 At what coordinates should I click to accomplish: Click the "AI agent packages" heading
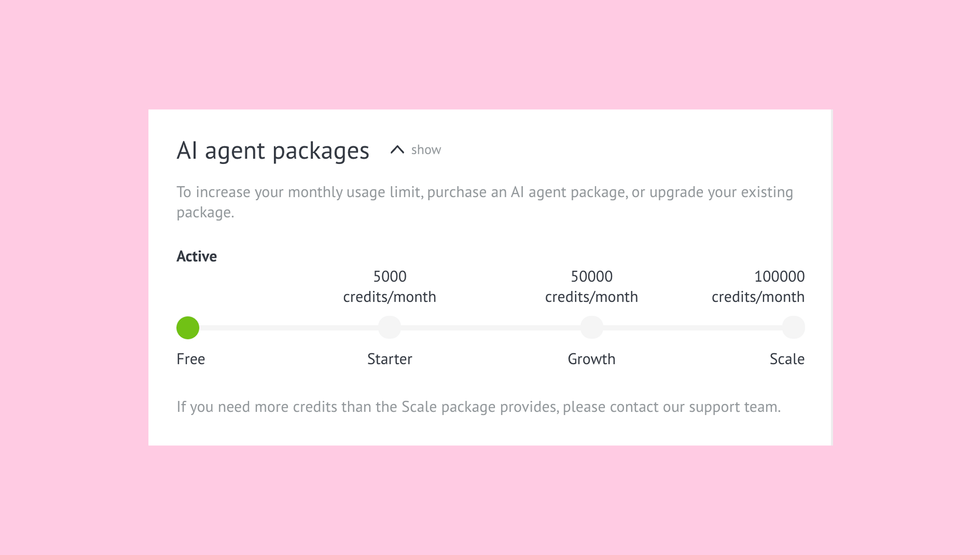point(273,151)
